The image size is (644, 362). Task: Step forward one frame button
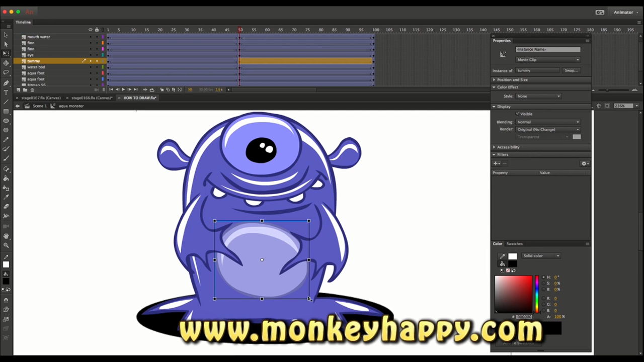(129, 89)
